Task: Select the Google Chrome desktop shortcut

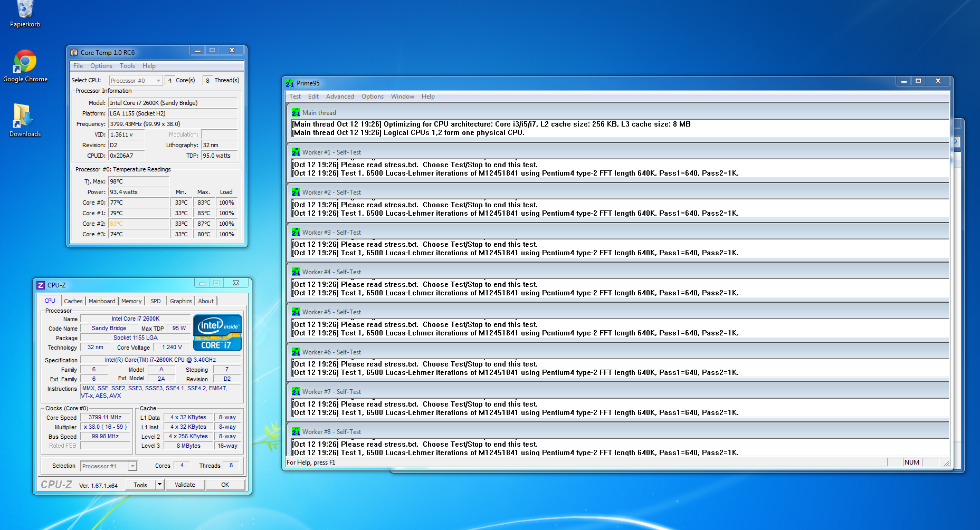Action: click(25, 66)
